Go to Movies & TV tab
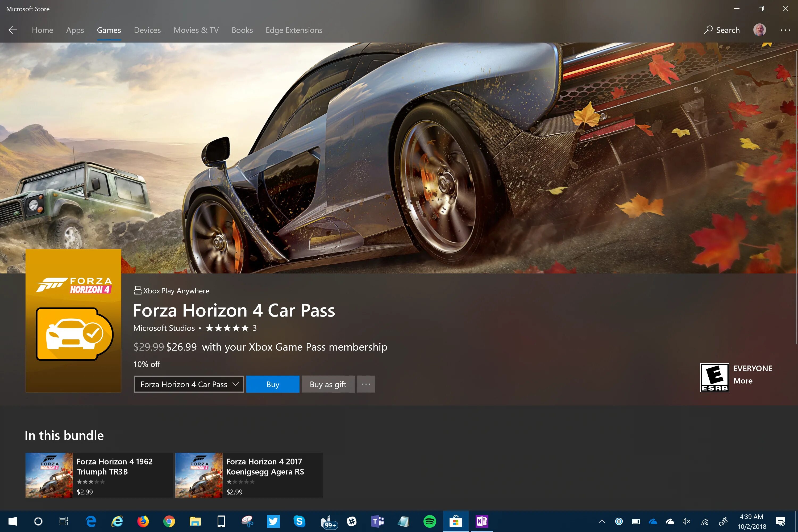The width and height of the screenshot is (798, 532). pyautogui.click(x=196, y=30)
